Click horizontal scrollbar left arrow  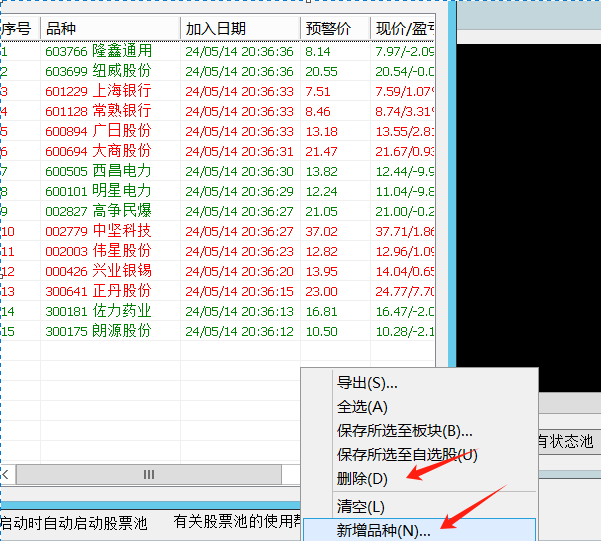(x=6, y=475)
